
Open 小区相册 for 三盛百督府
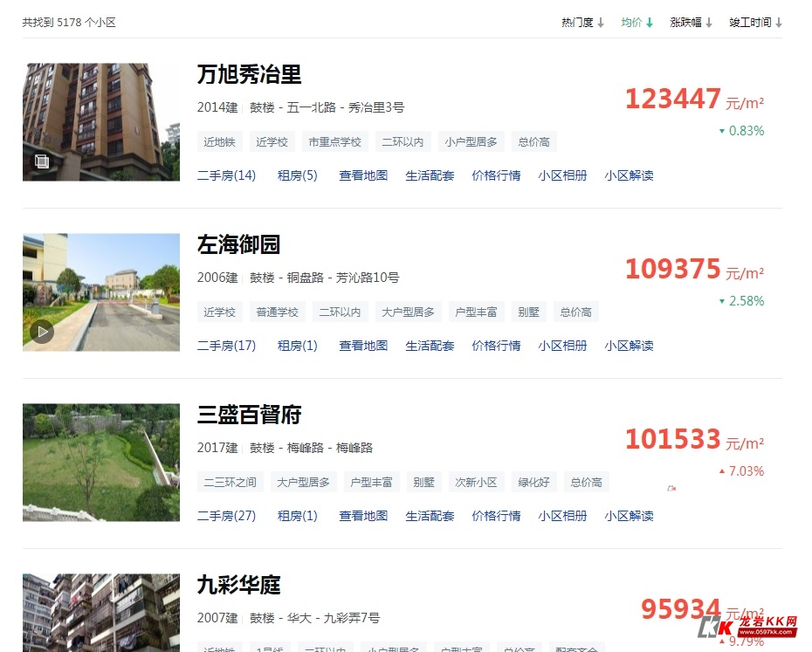coord(562,516)
